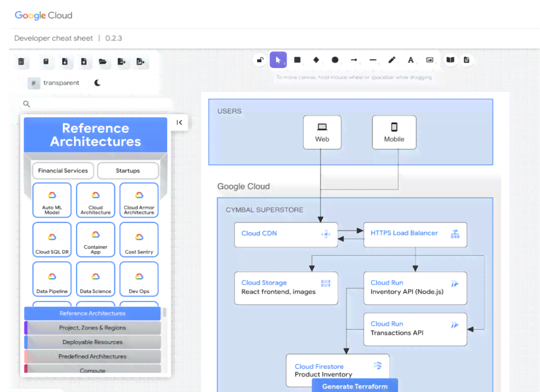Click the Developer cheat sheet title text
The height and width of the screenshot is (392, 540).
pyautogui.click(x=53, y=38)
